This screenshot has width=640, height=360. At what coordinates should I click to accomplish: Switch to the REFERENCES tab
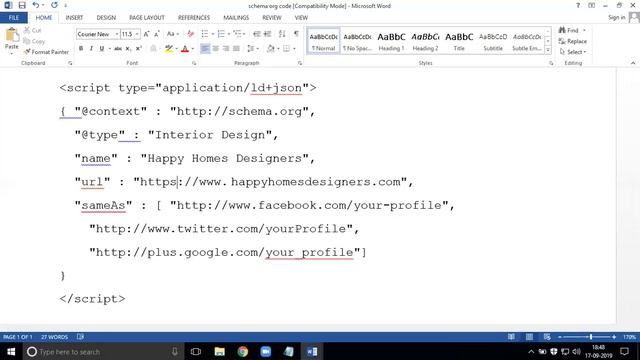click(x=194, y=18)
